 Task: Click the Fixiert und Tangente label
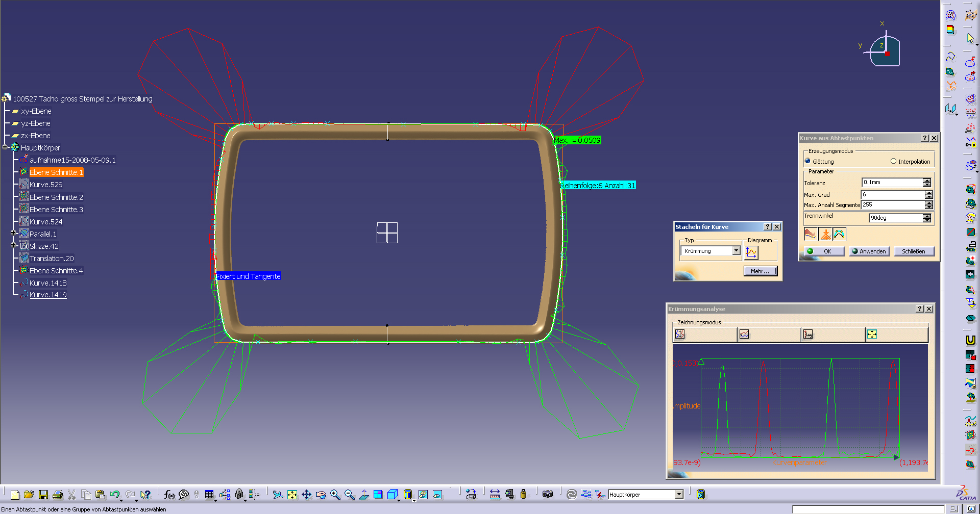248,276
